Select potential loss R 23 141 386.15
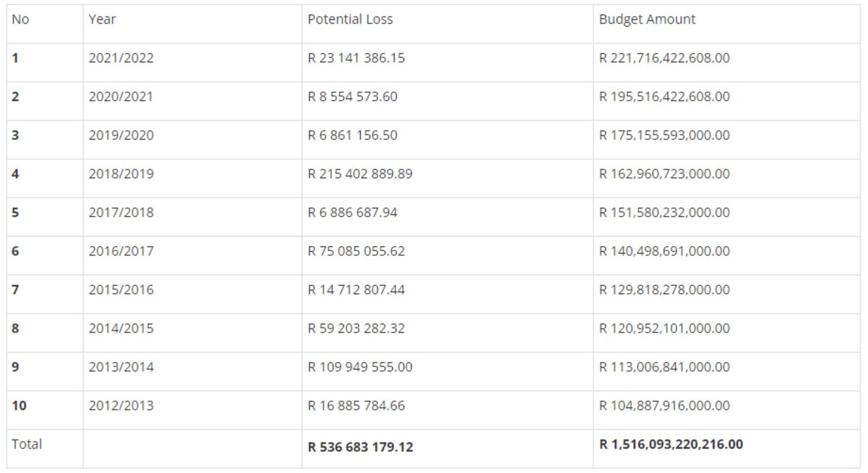The height and width of the screenshot is (473, 868). click(x=356, y=58)
